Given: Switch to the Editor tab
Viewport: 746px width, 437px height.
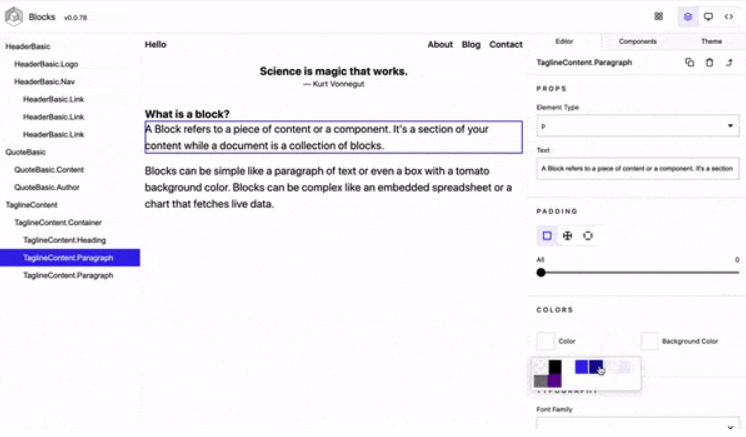Looking at the screenshot, I should [564, 41].
